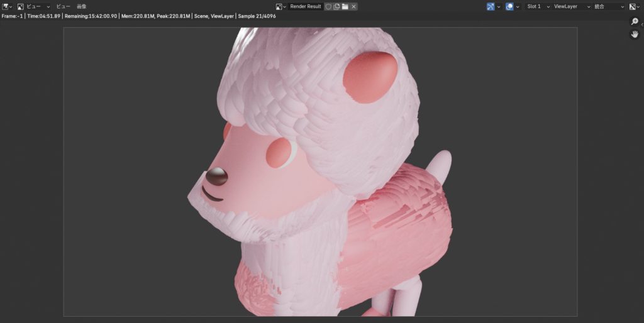The image size is (644, 323).
Task: Toggle the overlays display button
Action: 509,6
